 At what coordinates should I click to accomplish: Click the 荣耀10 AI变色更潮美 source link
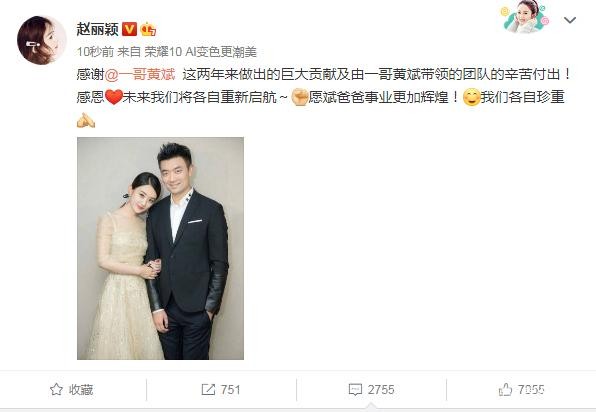point(201,52)
